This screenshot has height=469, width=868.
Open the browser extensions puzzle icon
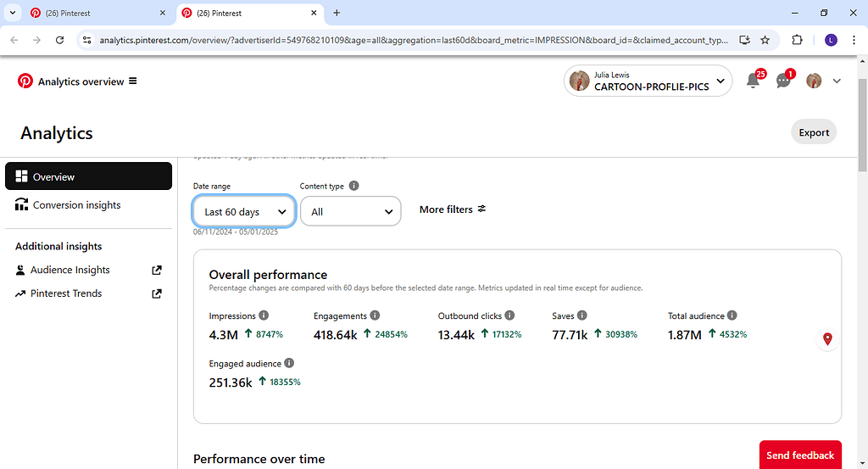tap(797, 40)
